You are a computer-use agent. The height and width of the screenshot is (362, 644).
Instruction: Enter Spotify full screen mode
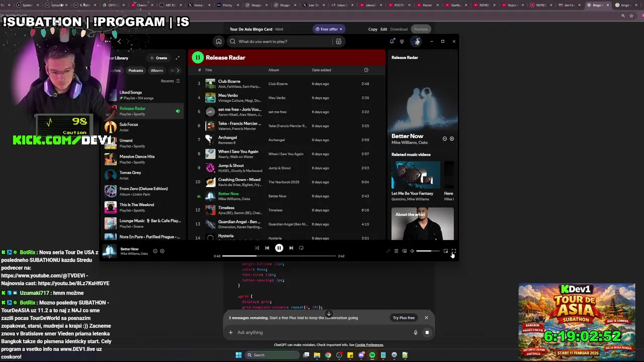[454, 251]
